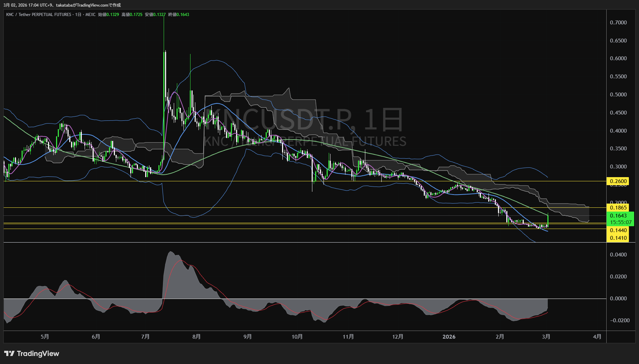The width and height of the screenshot is (639, 364).
Task: Click the 8月 label on time axis
Action: tap(196, 337)
